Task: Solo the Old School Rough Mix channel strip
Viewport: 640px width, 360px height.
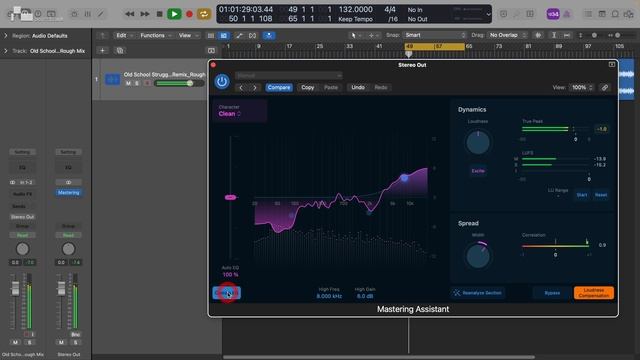Action: click(29, 342)
